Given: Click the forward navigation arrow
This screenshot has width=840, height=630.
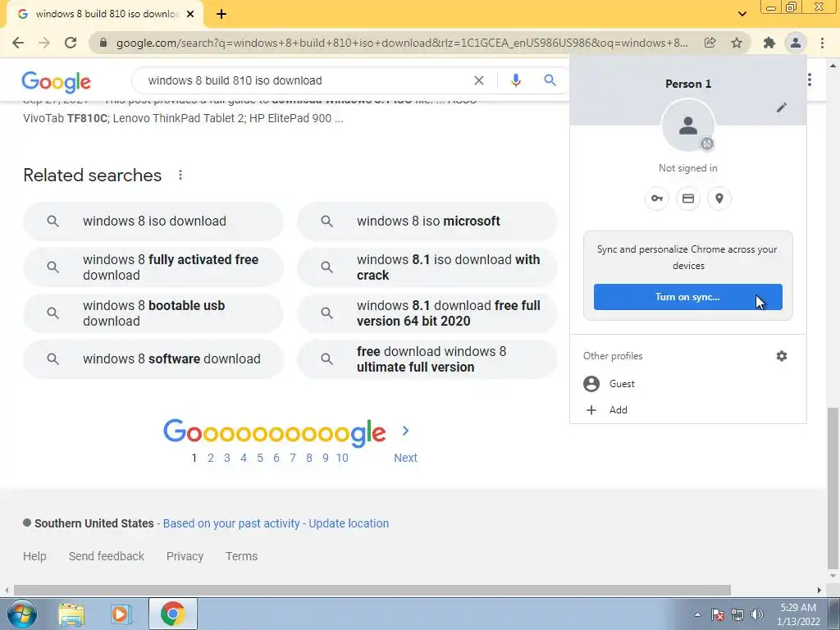Looking at the screenshot, I should click(x=44, y=43).
